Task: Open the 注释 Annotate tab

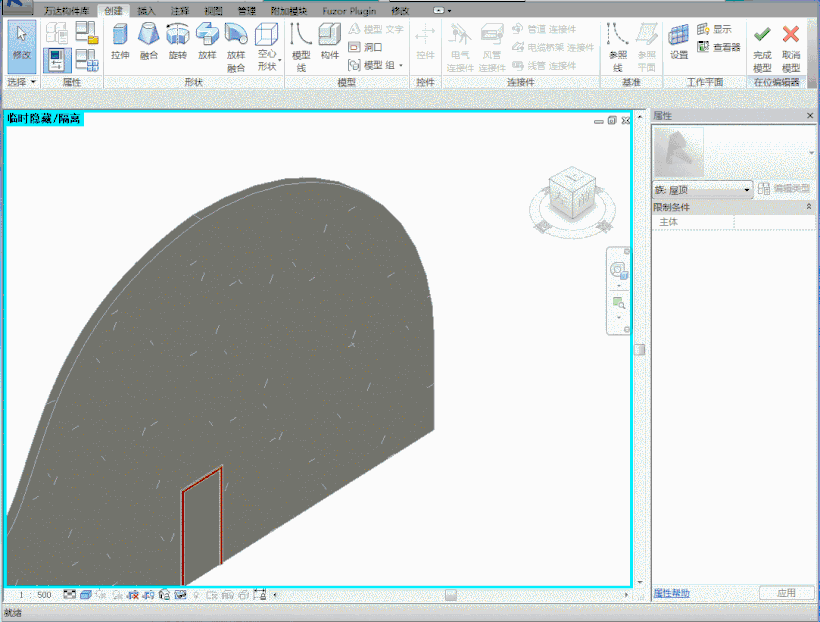Action: (179, 10)
